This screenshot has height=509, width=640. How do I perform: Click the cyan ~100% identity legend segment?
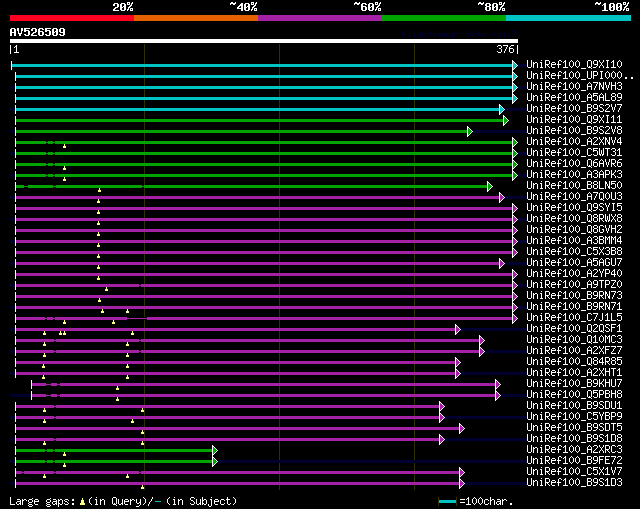[x=568, y=18]
